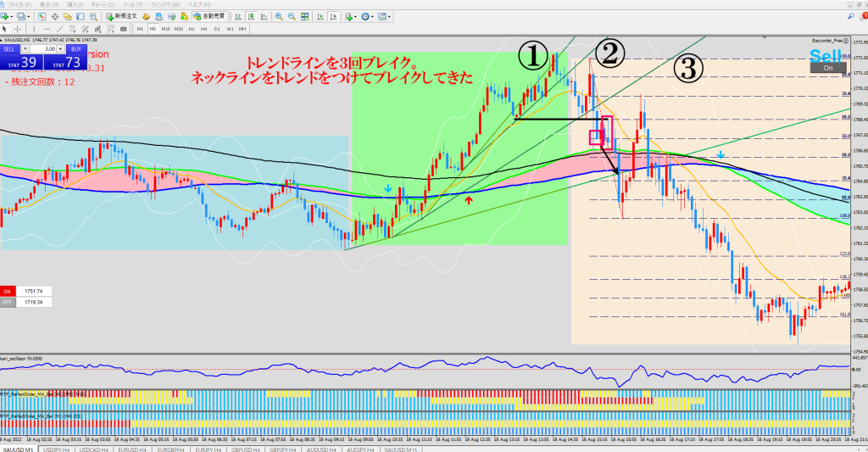868x452 pixels.
Task: Switch timeframe to H1
Action: [192, 29]
